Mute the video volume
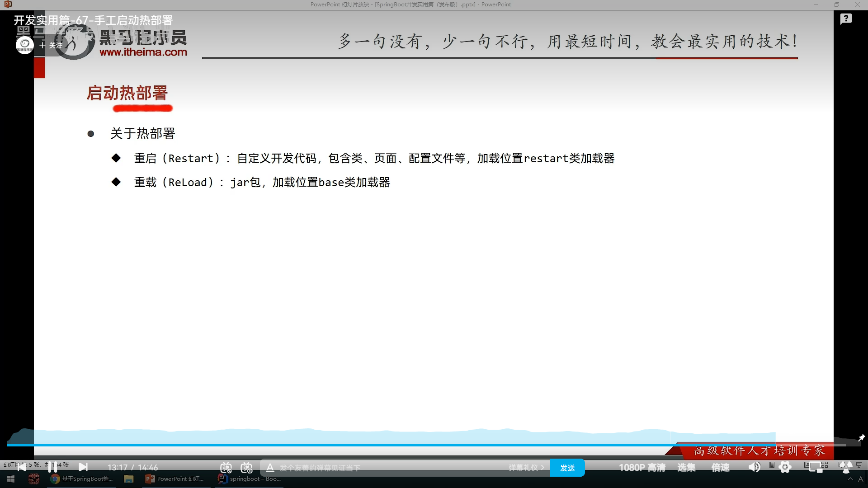 tap(754, 467)
